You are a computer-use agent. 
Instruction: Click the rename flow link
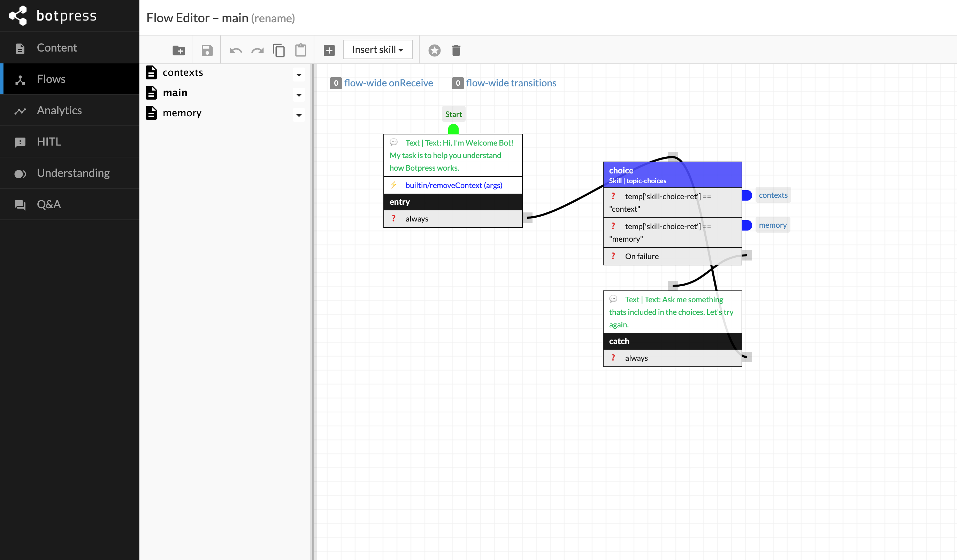[273, 18]
